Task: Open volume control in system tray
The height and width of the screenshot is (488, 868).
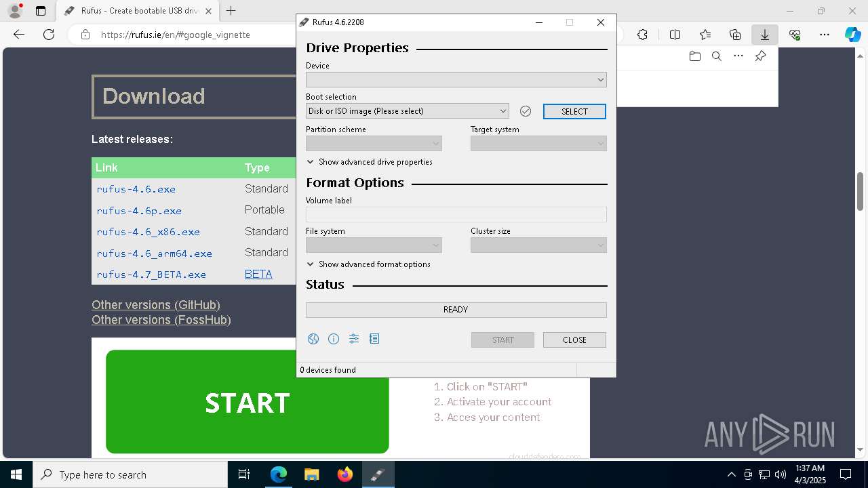Action: click(x=781, y=474)
